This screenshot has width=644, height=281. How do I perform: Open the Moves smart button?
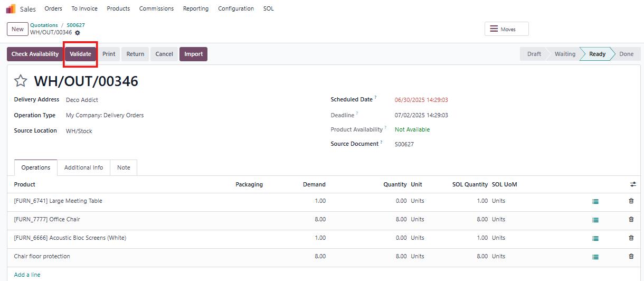506,29
